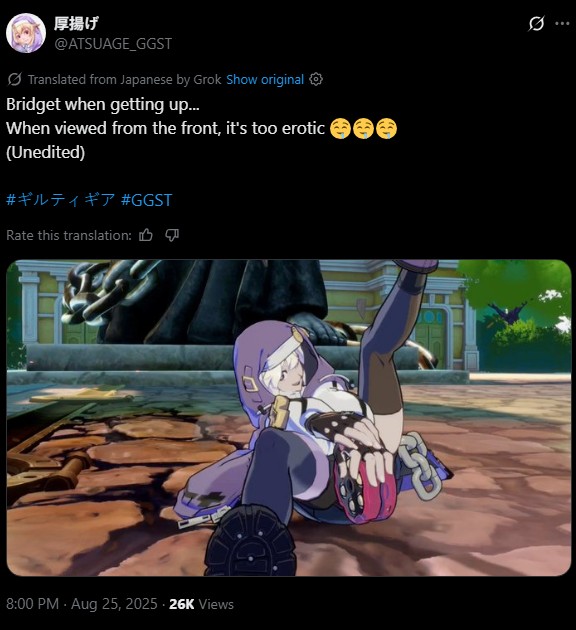Rate translation with thumbs down
The width and height of the screenshot is (576, 630).
pos(172,235)
